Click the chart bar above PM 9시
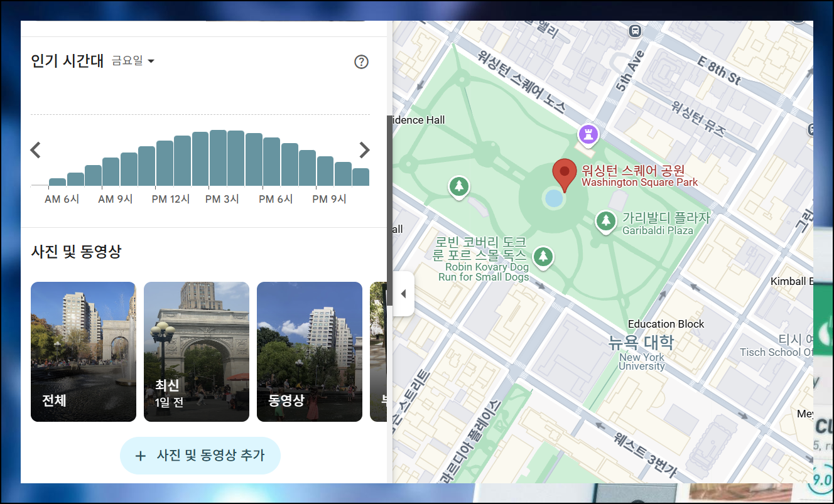 (x=325, y=171)
